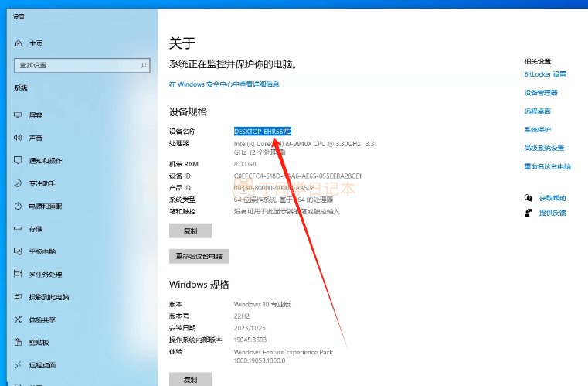Screen dimensions: 588x386
Task: Click the 设备规格 section heading
Action: (188, 111)
